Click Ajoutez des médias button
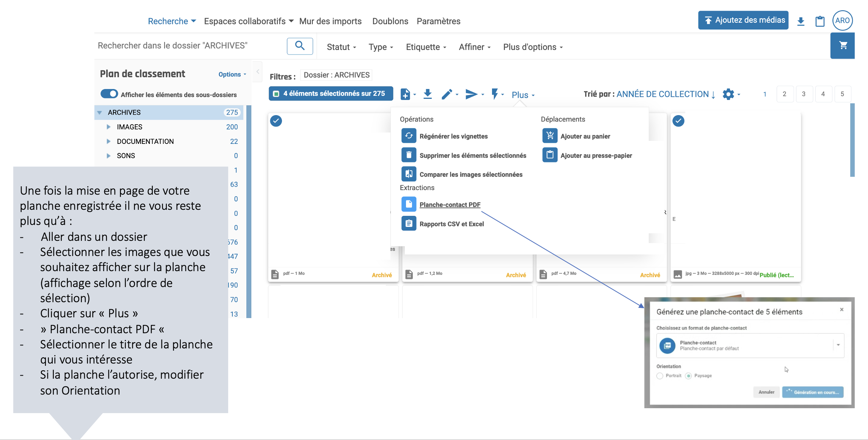This screenshot has width=868, height=440. pyautogui.click(x=743, y=20)
